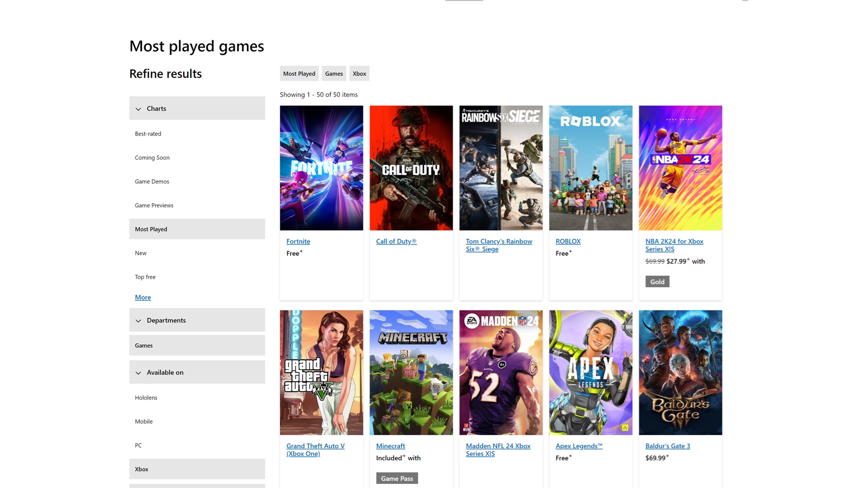868x488 pixels.
Task: Open the Baldur's Gate 3 cover image
Action: coord(680,372)
